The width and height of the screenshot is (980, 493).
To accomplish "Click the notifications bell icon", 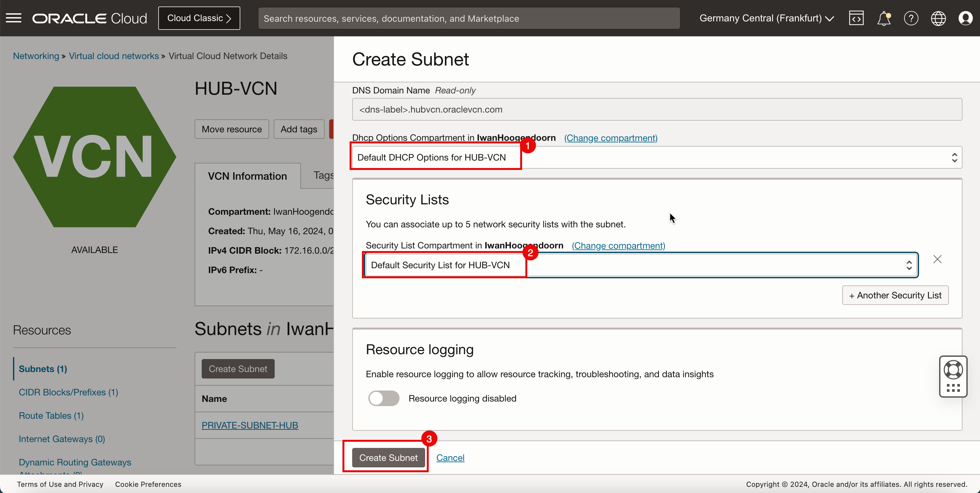I will [884, 18].
